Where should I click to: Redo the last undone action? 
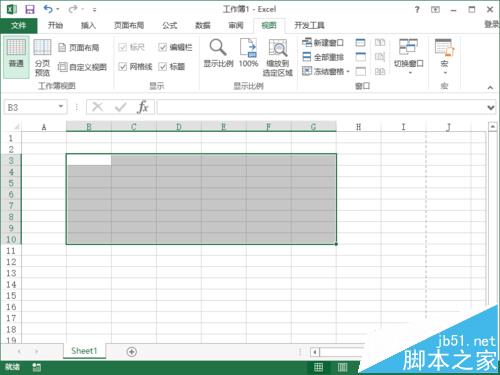pos(73,9)
